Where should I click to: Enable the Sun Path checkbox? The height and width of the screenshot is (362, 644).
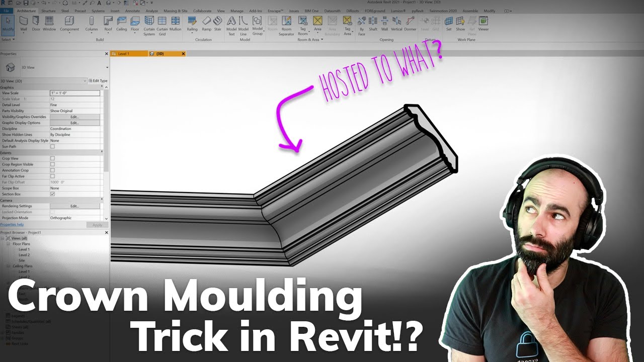[x=52, y=146]
